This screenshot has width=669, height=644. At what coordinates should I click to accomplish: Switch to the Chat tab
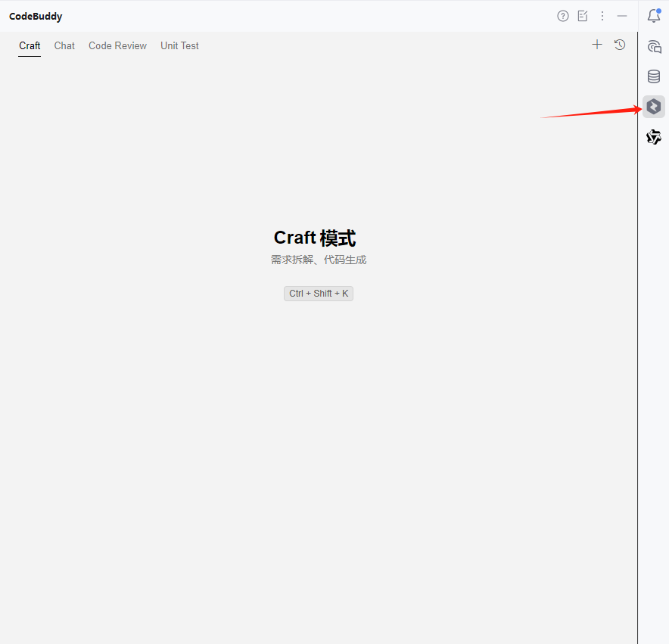click(x=64, y=45)
